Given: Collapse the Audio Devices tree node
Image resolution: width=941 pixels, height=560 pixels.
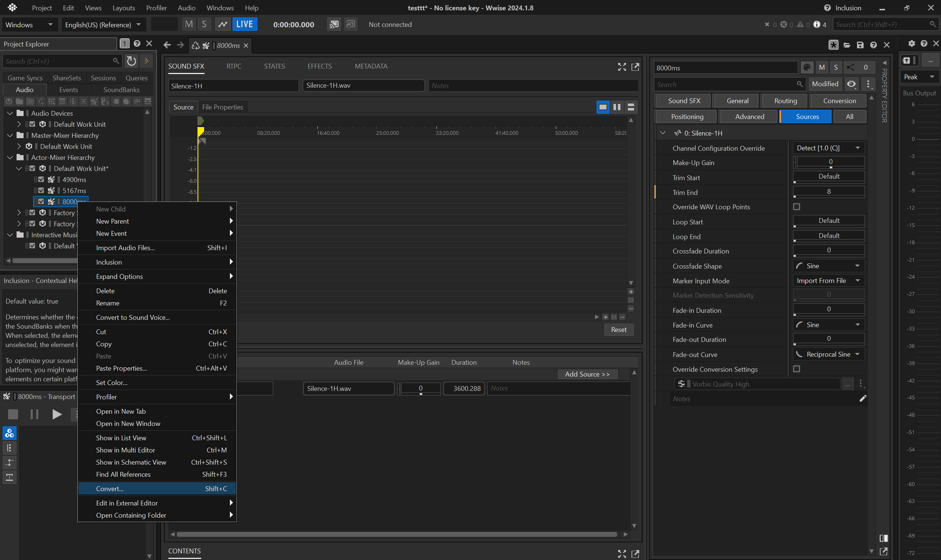Looking at the screenshot, I should [x=10, y=113].
